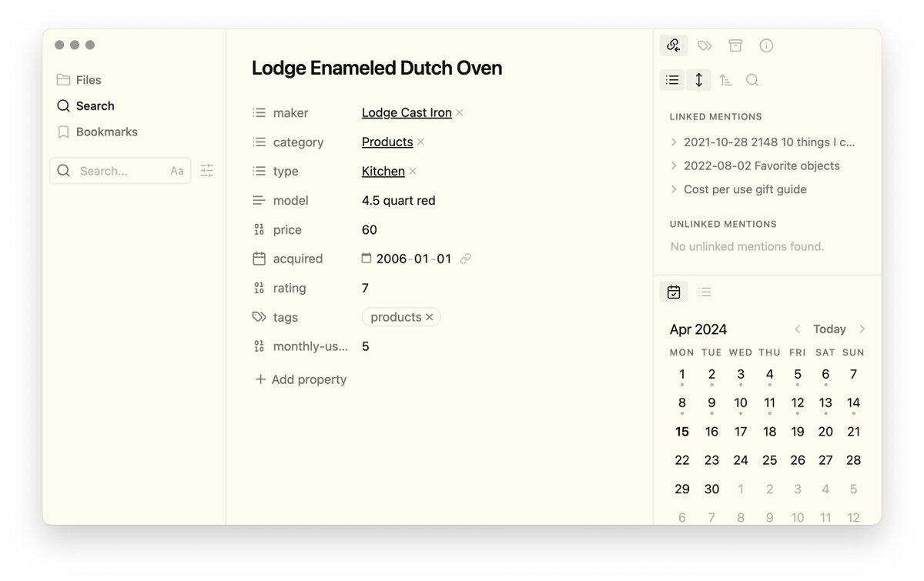Image resolution: width=924 pixels, height=581 pixels.
Task: Switch to the outline list tab icon
Action: click(705, 292)
